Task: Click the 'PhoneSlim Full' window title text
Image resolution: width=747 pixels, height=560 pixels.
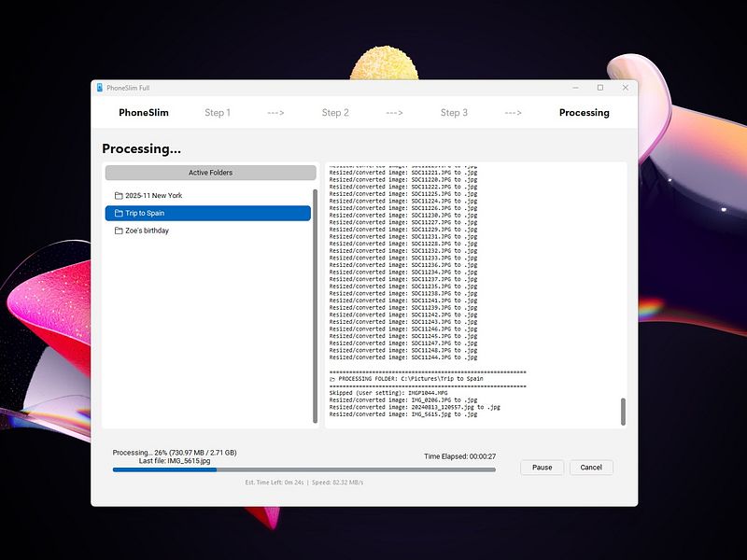Action: pyautogui.click(x=128, y=88)
